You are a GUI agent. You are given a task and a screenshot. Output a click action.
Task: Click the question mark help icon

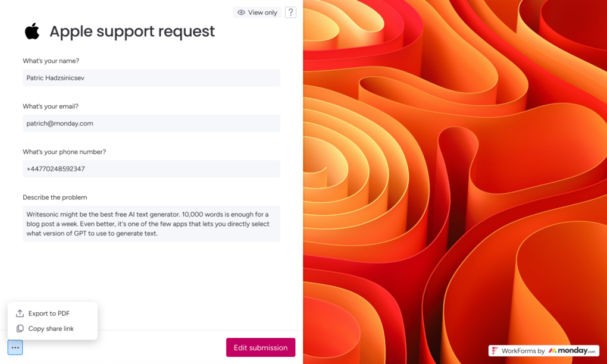click(290, 12)
